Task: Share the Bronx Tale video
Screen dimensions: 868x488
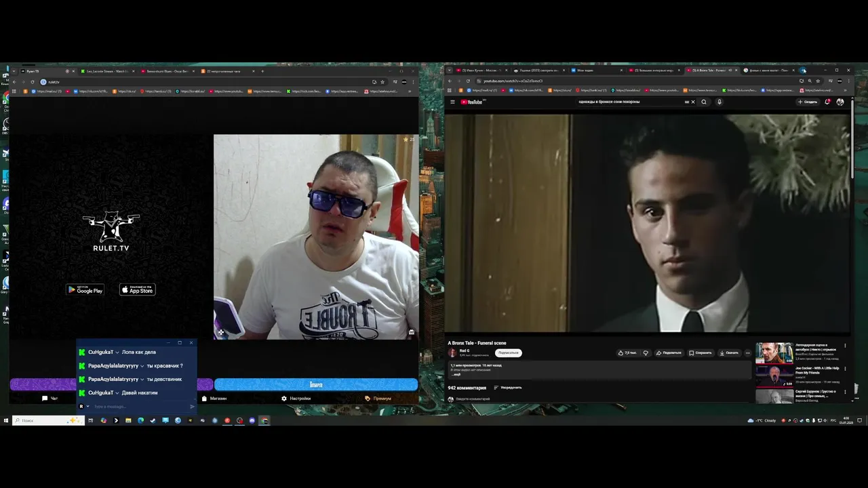Action: click(669, 352)
